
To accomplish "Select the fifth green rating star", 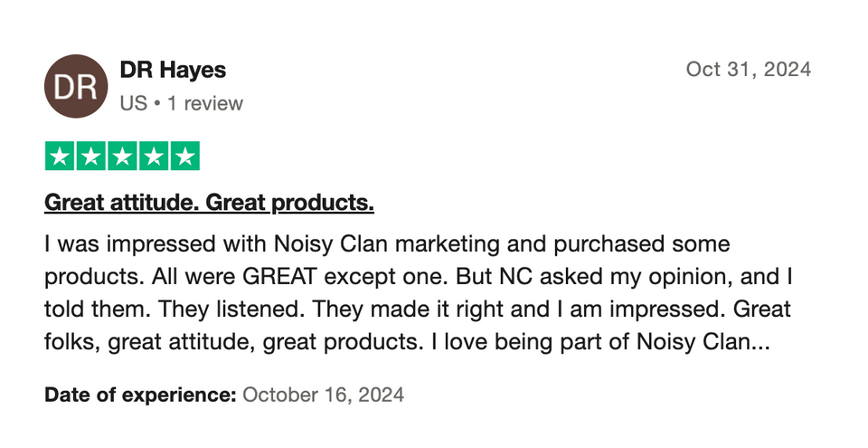I will pos(184,156).
